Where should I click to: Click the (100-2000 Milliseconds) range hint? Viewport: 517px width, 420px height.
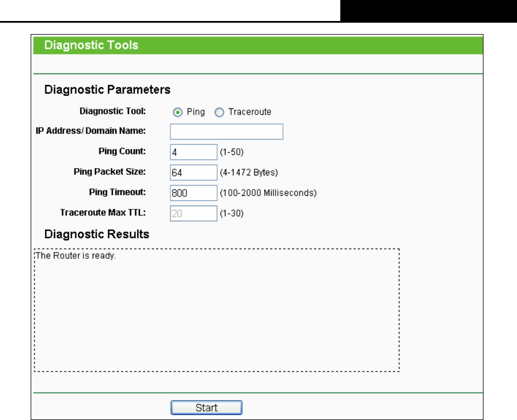click(x=268, y=193)
